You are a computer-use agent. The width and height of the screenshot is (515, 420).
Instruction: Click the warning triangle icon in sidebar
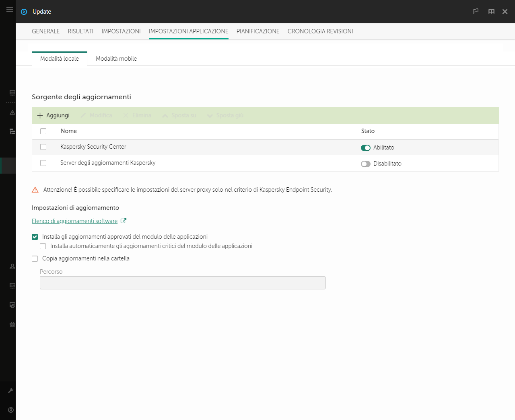coord(12,113)
